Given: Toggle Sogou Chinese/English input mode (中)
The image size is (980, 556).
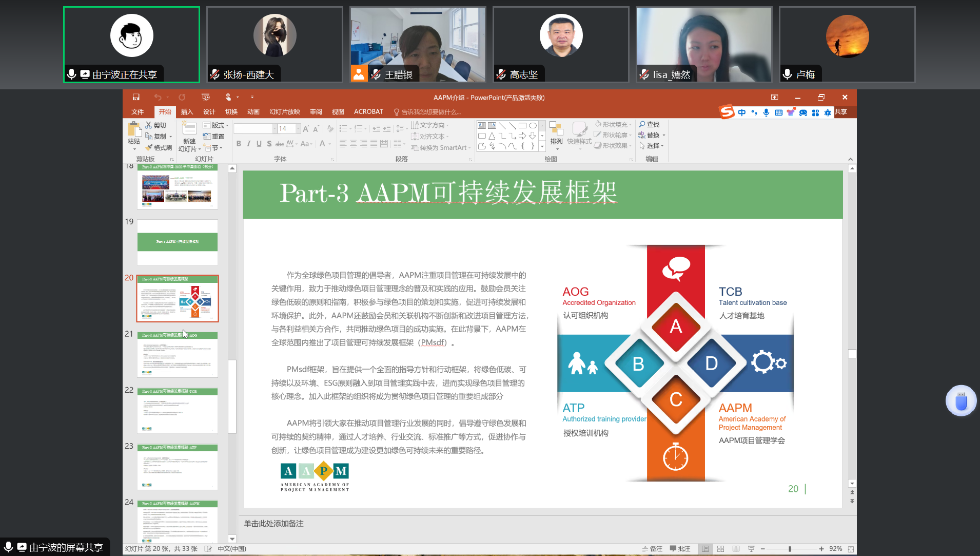Looking at the screenshot, I should pos(742,112).
